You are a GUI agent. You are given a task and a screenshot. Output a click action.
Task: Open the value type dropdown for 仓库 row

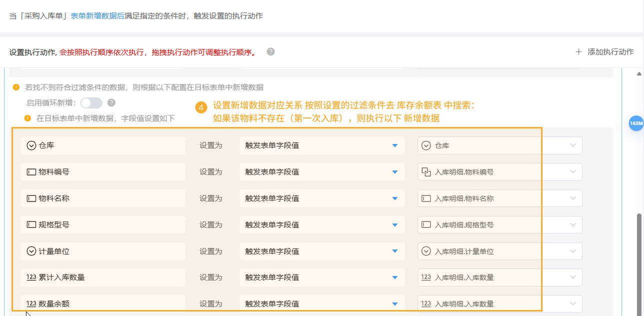[x=322, y=145]
